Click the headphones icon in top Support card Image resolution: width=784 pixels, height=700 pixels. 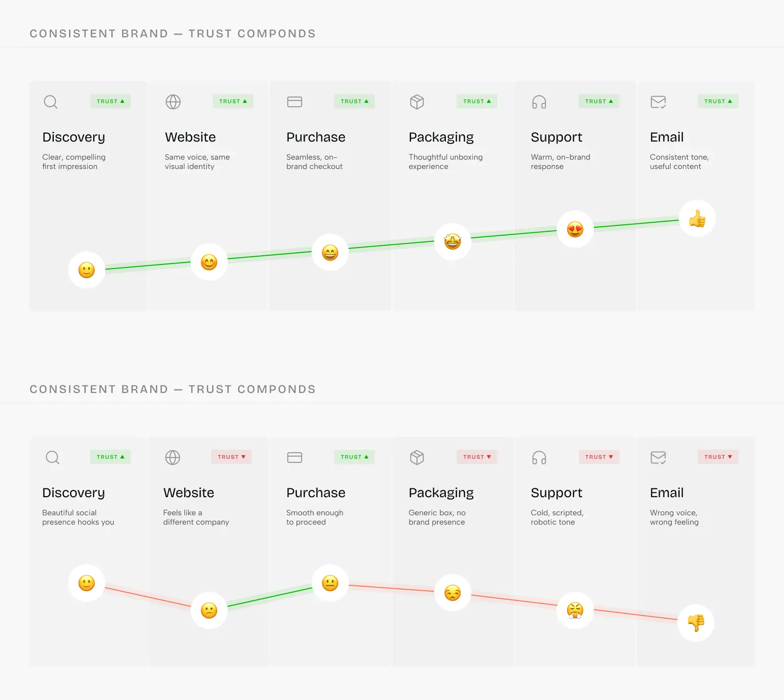coord(539,102)
